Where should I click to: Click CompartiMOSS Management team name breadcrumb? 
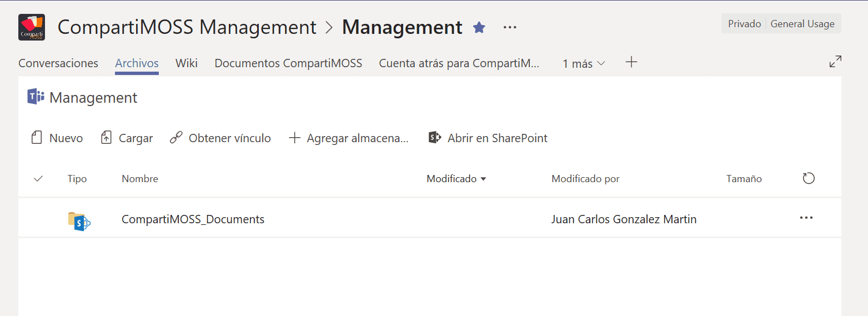(187, 27)
